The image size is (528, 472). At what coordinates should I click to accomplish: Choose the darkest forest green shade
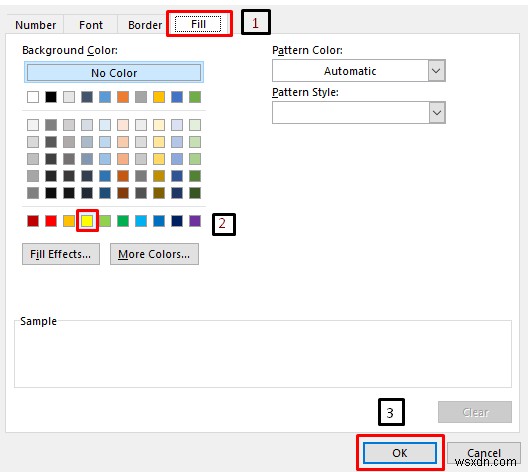195,193
